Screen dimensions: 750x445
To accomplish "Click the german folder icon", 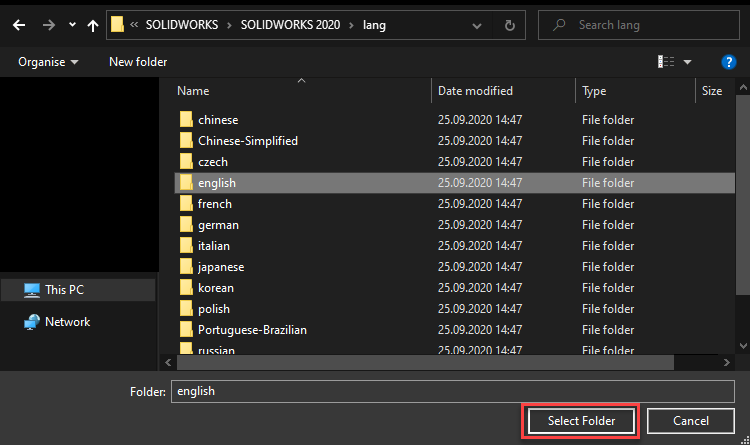I will 186,225.
